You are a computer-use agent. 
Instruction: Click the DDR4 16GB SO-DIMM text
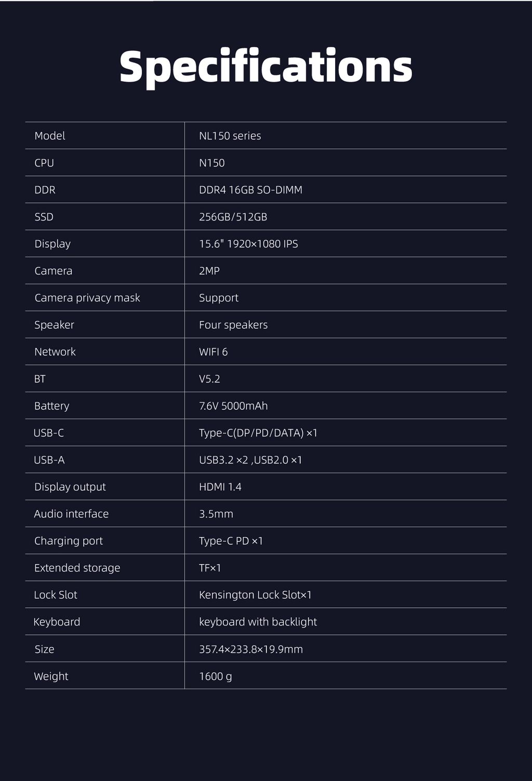[x=250, y=190]
